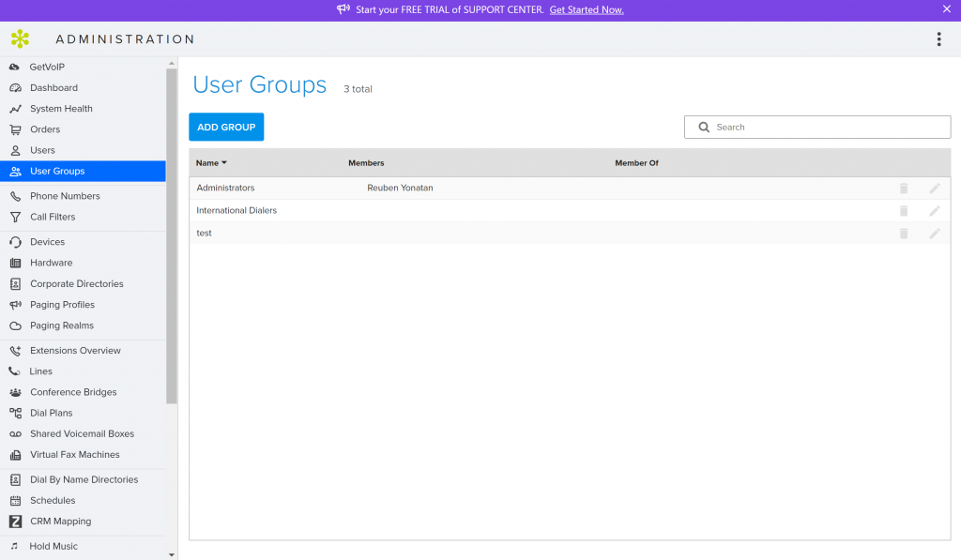961x560 pixels.
Task: Click the Users person icon
Action: 15,150
